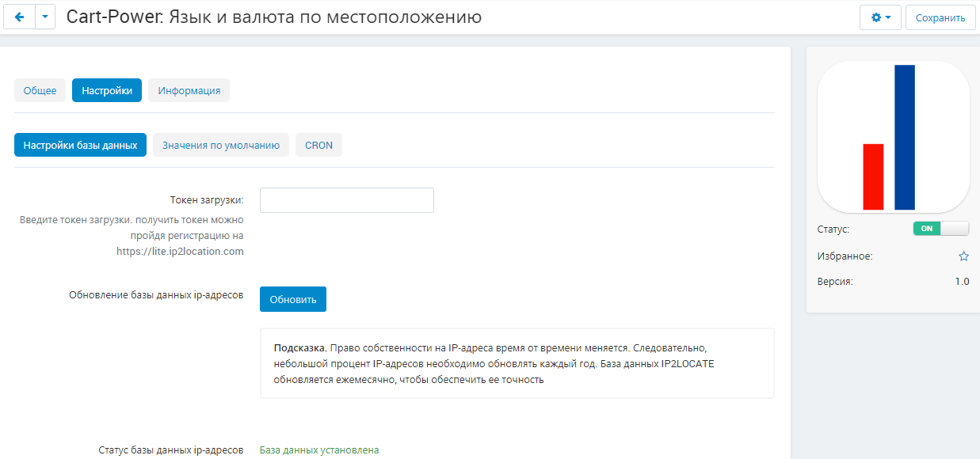Switch to the CRON sub-tab
980x459 pixels.
tap(318, 145)
